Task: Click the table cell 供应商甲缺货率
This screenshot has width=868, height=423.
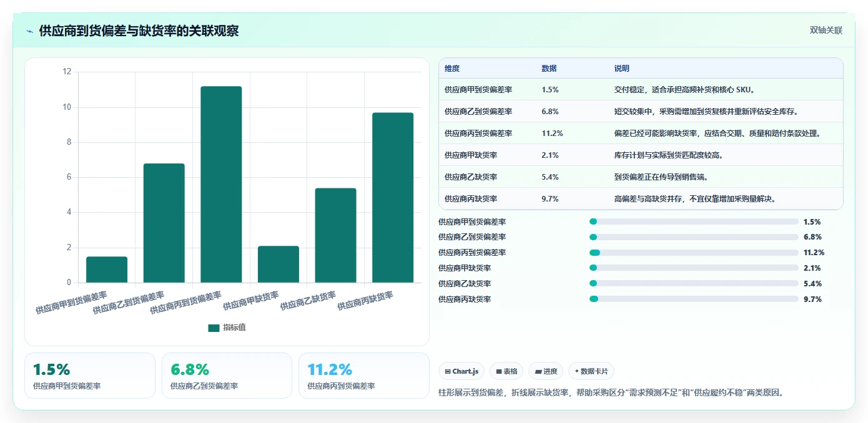Action: coord(471,155)
